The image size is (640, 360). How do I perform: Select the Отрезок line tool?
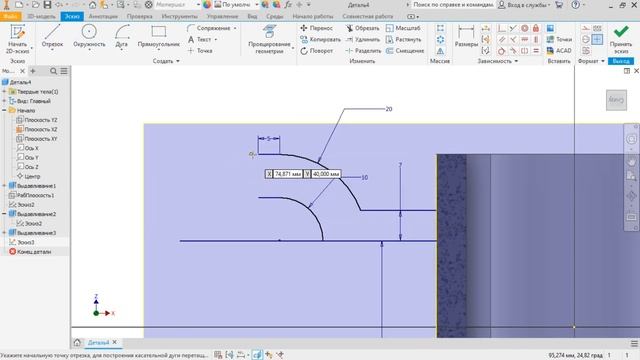pyautogui.click(x=52, y=36)
